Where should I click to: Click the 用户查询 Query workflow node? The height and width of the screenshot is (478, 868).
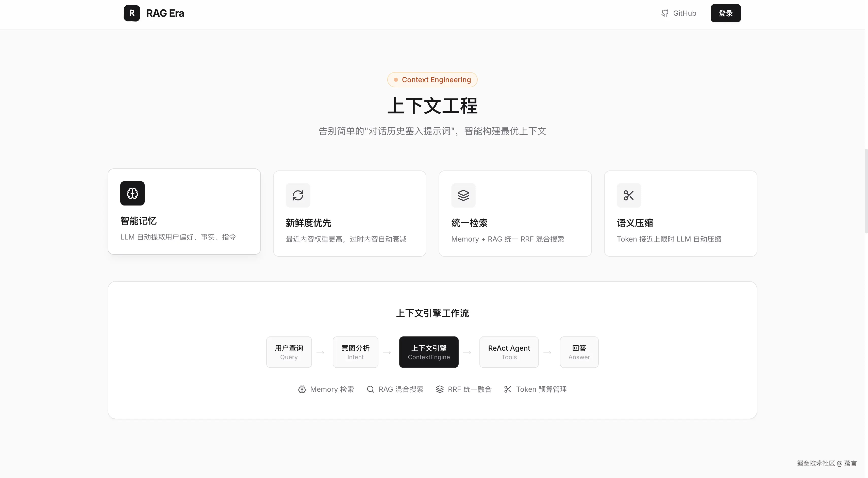[288, 352]
